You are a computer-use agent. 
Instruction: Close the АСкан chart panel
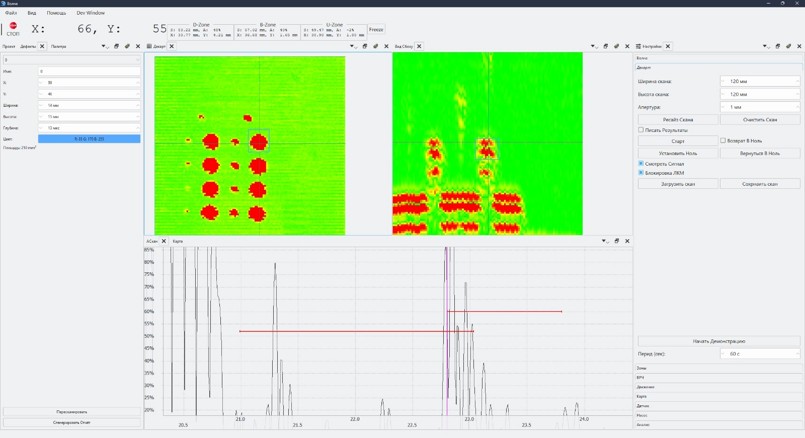click(x=628, y=241)
